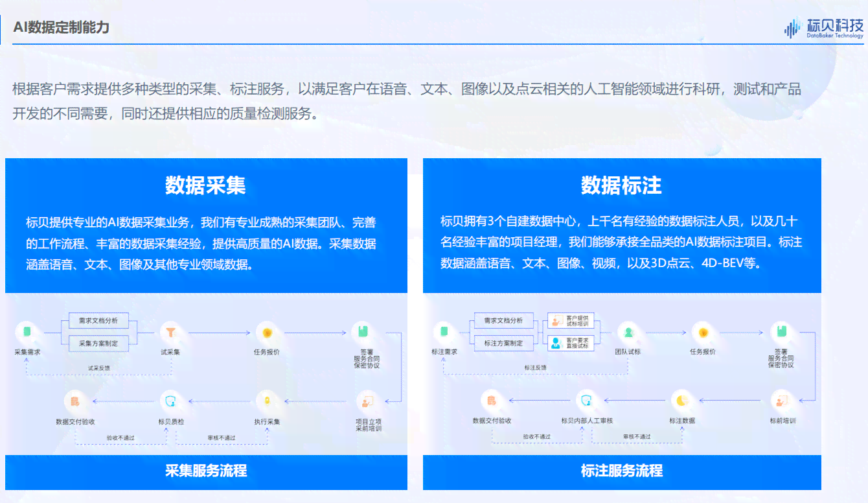Click the 试采集 funnel icon

point(170,332)
